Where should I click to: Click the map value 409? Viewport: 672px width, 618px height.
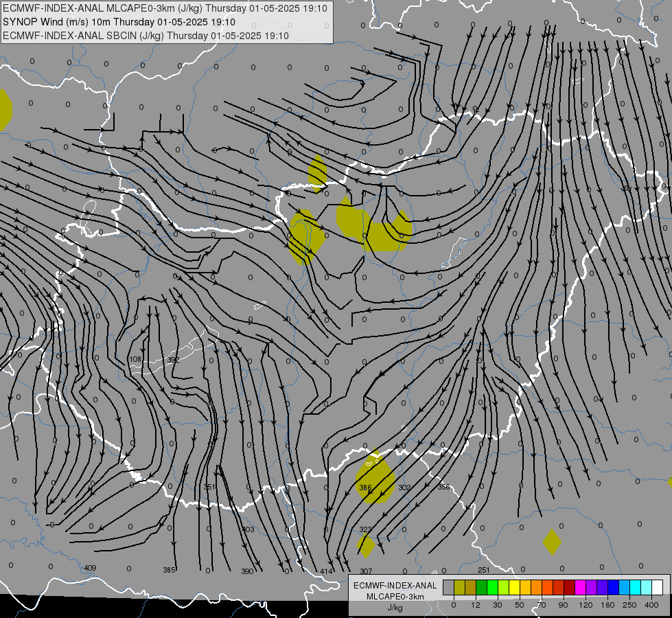90,568
